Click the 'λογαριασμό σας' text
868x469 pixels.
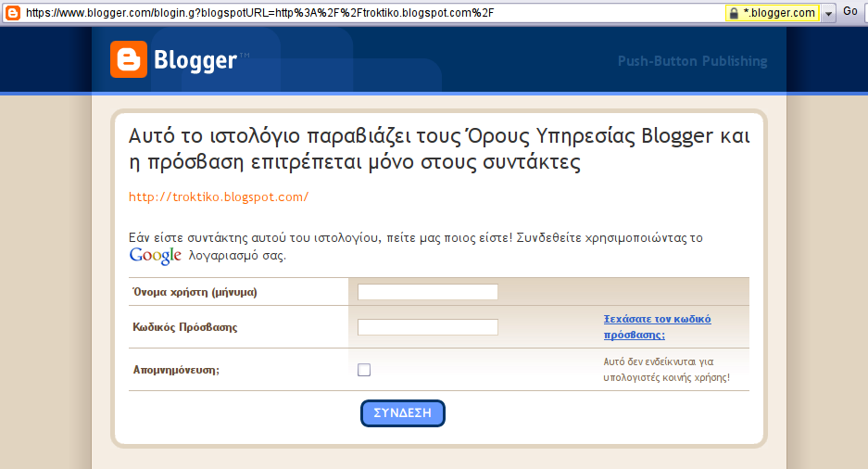click(237, 256)
